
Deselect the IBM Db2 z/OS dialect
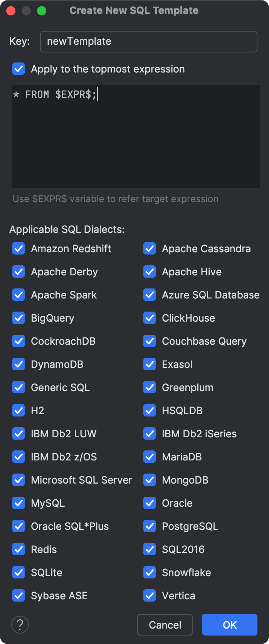pyautogui.click(x=18, y=457)
